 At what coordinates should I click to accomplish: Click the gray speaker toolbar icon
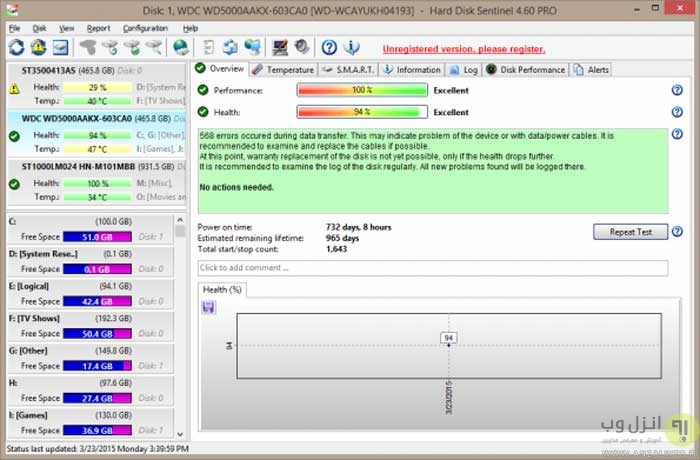click(x=302, y=47)
